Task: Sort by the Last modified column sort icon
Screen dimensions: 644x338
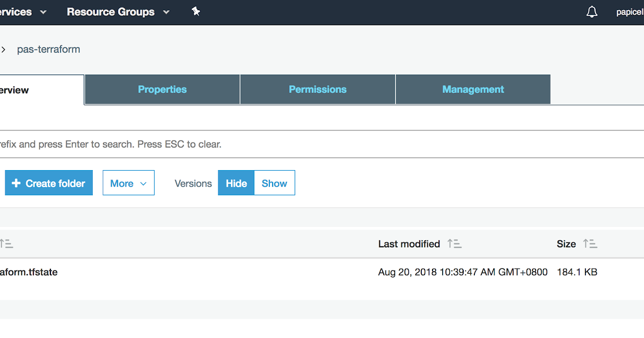Action: point(455,244)
